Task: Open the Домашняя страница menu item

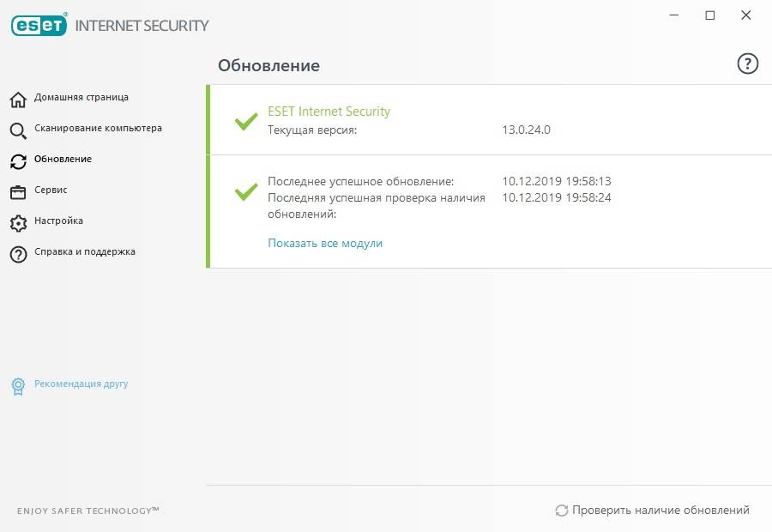Action: pyautogui.click(x=81, y=97)
